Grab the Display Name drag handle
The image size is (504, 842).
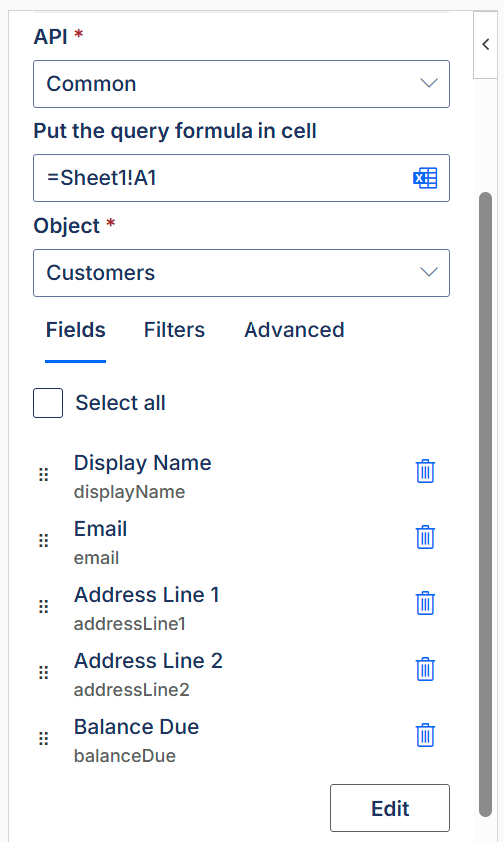coord(44,474)
